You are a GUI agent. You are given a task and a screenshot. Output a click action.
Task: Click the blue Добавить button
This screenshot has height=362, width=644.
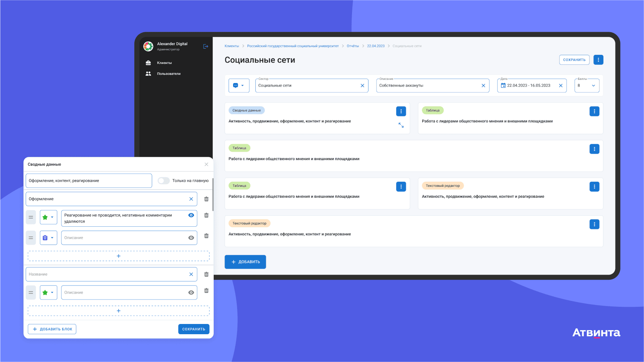(x=245, y=262)
